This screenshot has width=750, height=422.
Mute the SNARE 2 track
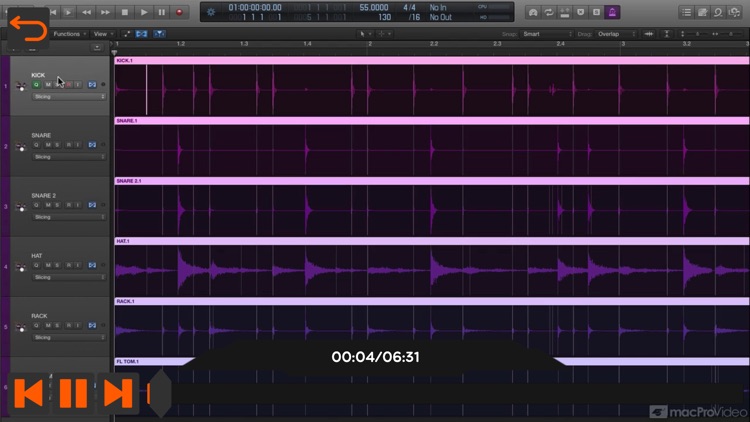[x=48, y=205]
